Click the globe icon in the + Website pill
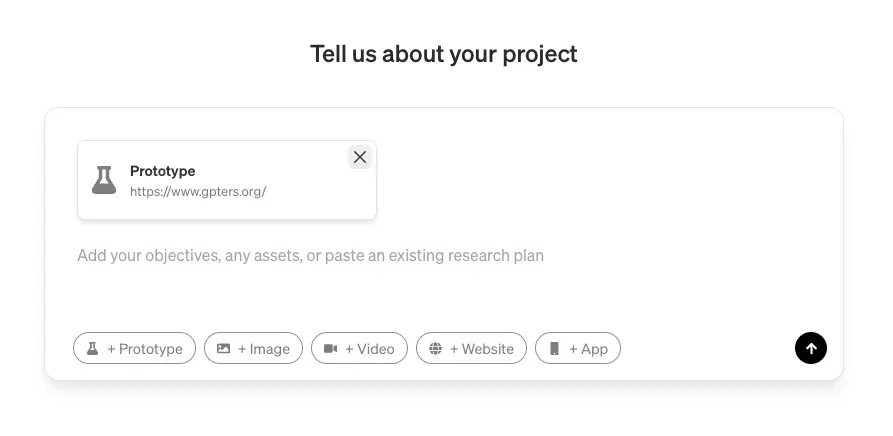Screen dimensions: 893x436 coord(435,348)
